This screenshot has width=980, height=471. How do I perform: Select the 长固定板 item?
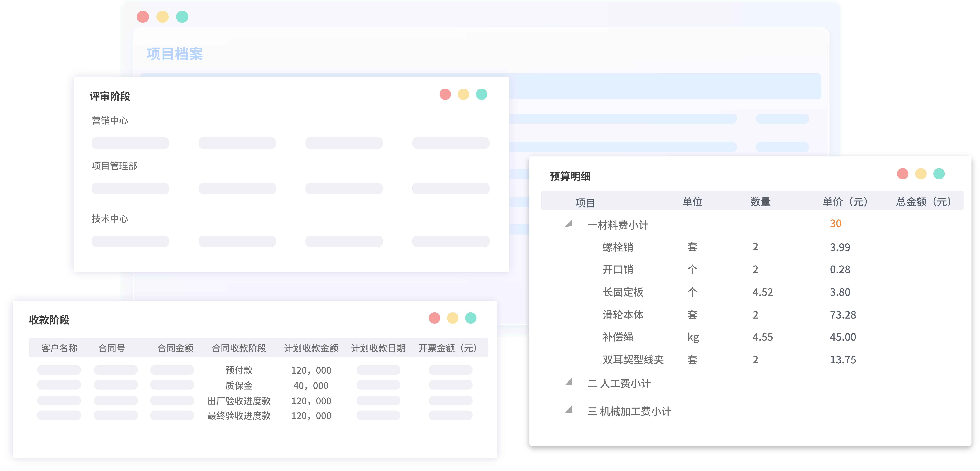tap(623, 292)
